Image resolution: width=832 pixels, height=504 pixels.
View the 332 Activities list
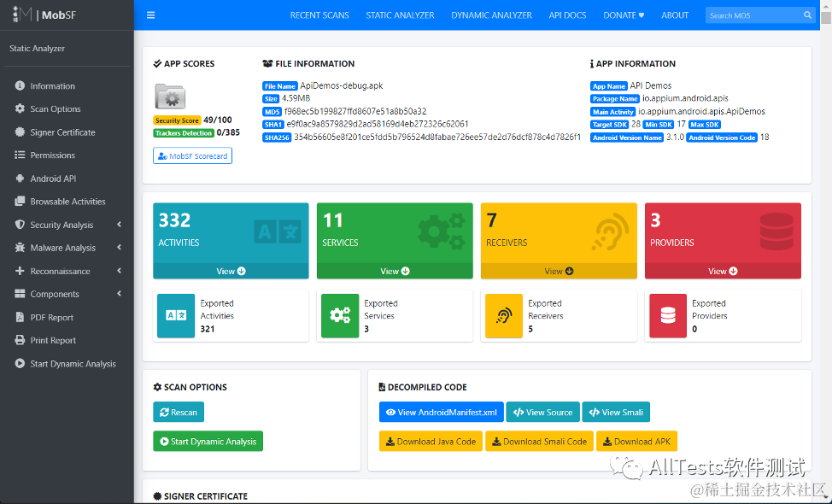tap(231, 271)
